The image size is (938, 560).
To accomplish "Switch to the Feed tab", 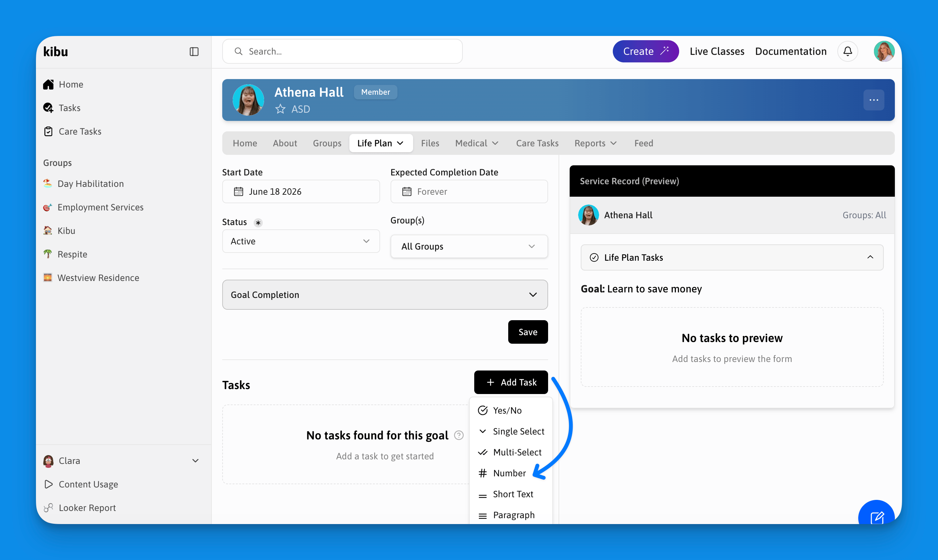I will pyautogui.click(x=644, y=143).
